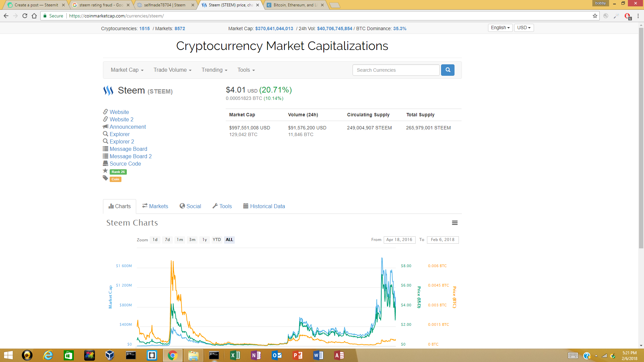Switch to the Bitcoin, Ethereum browser tab
The image size is (644, 362).
tap(295, 5)
